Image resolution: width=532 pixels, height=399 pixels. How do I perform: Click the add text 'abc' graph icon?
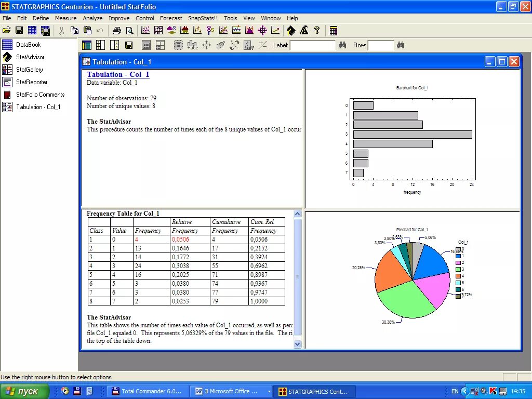coord(192,45)
